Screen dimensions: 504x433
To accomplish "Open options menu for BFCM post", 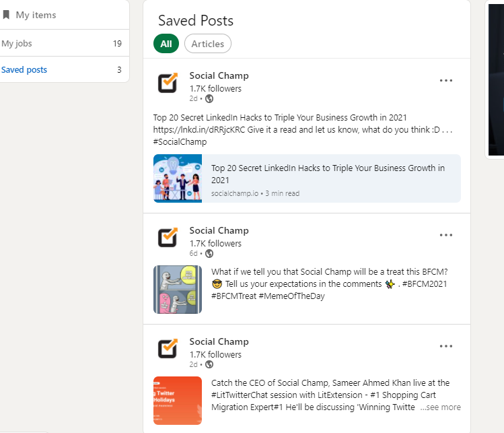I will (446, 235).
